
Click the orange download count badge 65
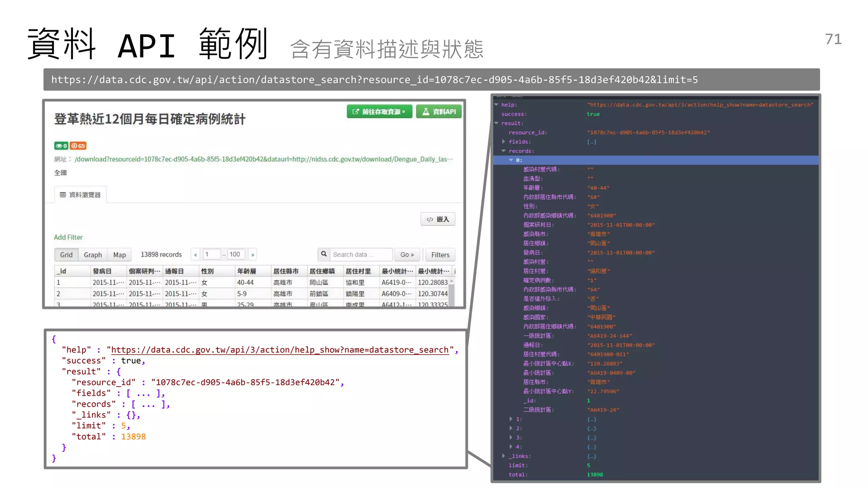click(x=78, y=146)
